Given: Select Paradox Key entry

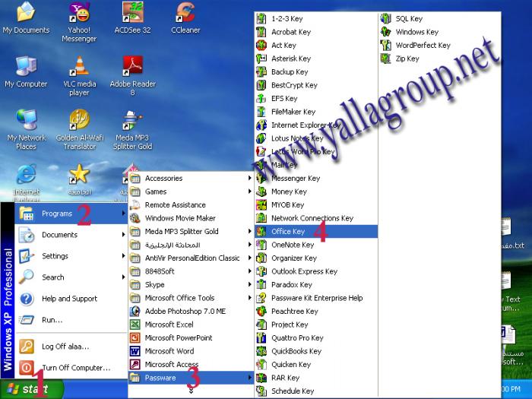Looking at the screenshot, I should point(316,285).
